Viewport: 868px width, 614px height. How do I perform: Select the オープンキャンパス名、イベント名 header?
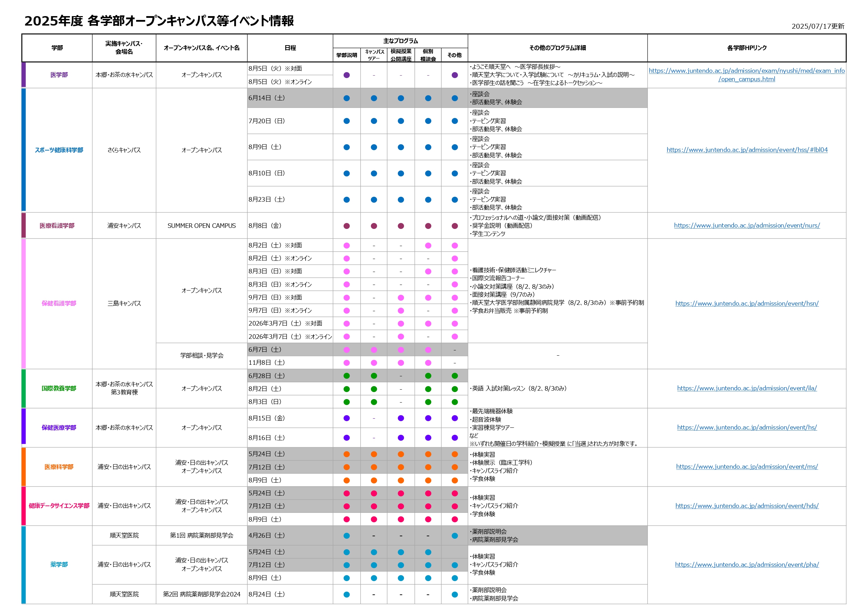tap(202, 48)
